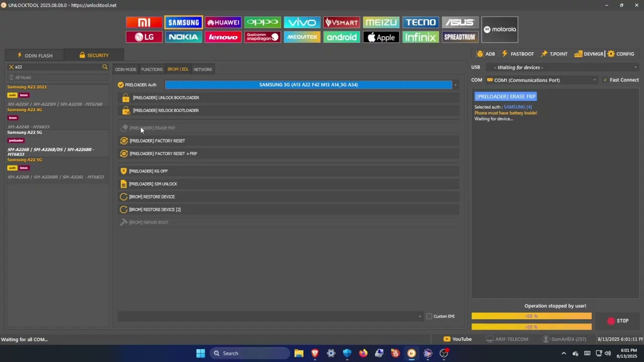The height and width of the screenshot is (362, 644).
Task: Open the Windows Start menu
Action: (x=201, y=353)
